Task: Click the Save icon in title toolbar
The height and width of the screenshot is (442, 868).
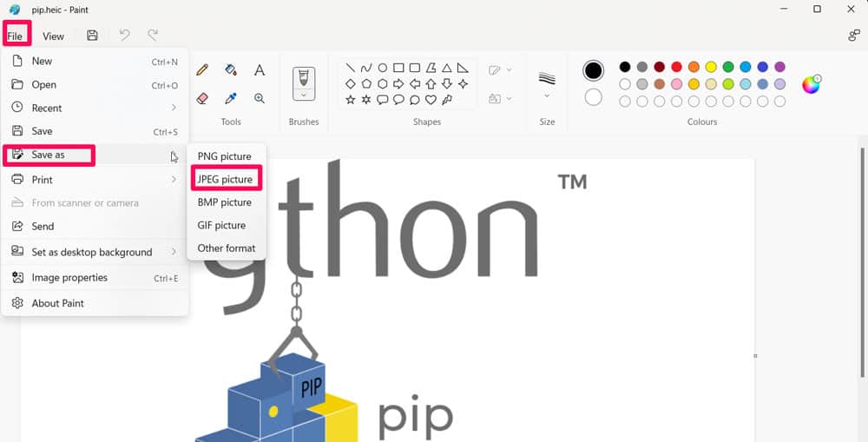Action: (x=93, y=36)
